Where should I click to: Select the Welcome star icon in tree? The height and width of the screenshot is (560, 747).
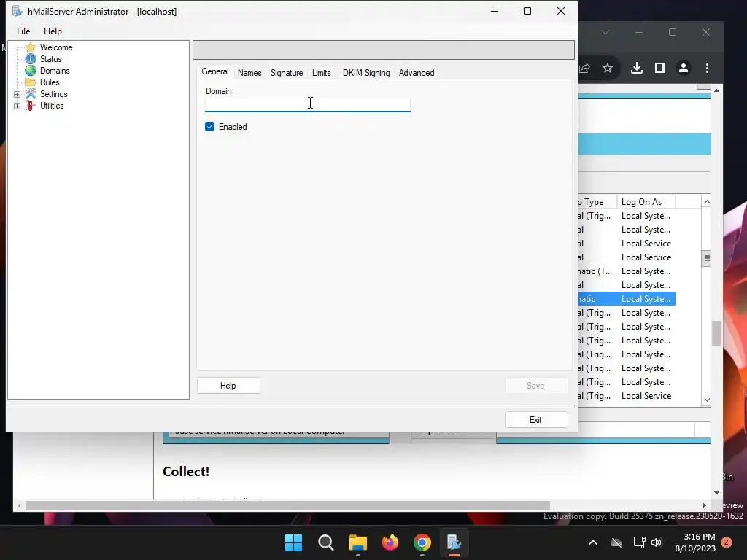click(31, 47)
